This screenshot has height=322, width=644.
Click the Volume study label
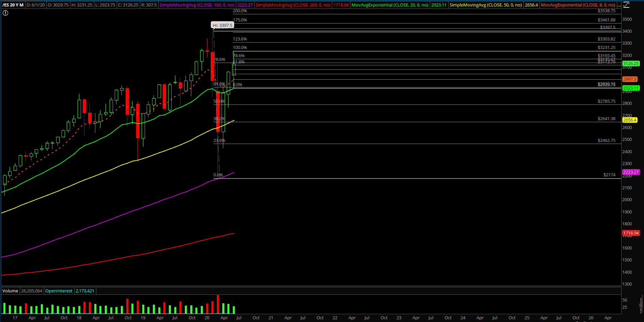(x=10, y=291)
